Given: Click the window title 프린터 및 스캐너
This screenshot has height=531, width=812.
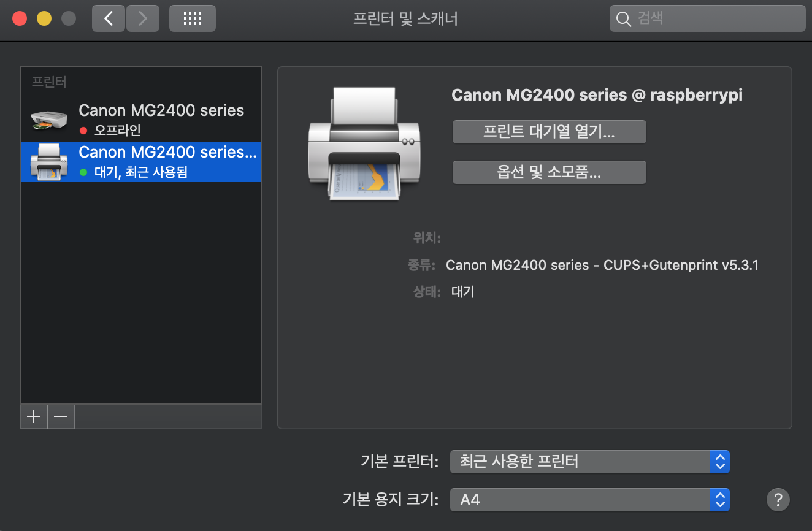Looking at the screenshot, I should tap(405, 19).
